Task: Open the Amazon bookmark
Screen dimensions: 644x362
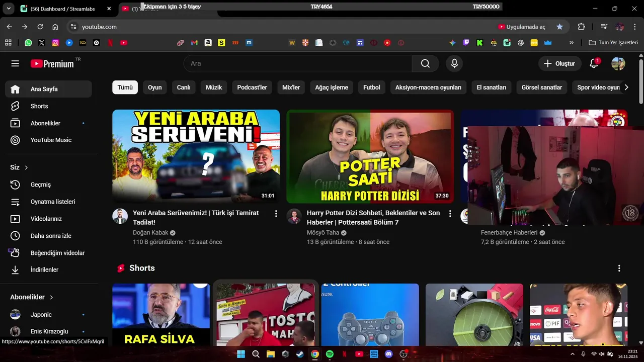Action: 208,43
